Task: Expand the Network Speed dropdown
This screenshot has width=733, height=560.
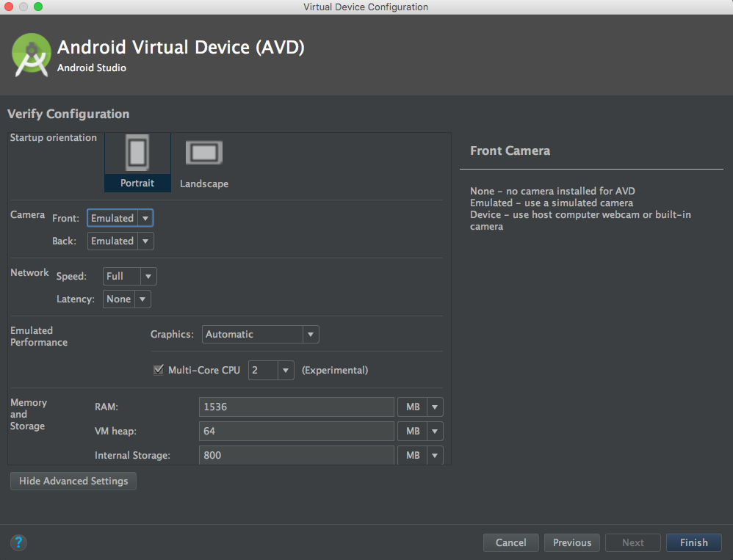Action: 129,277
